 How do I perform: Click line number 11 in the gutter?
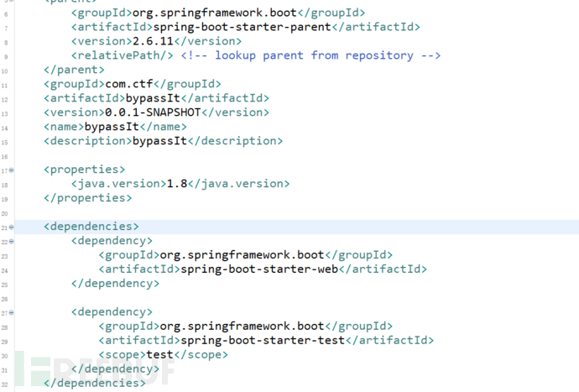click(5, 85)
